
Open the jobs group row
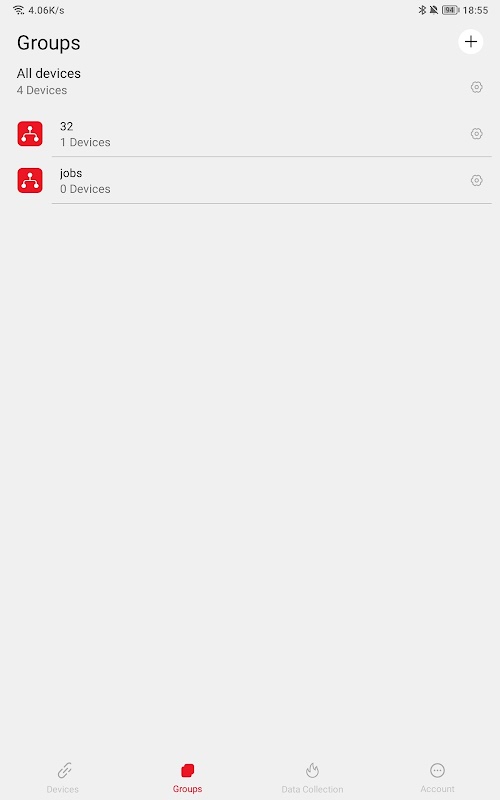(x=250, y=181)
